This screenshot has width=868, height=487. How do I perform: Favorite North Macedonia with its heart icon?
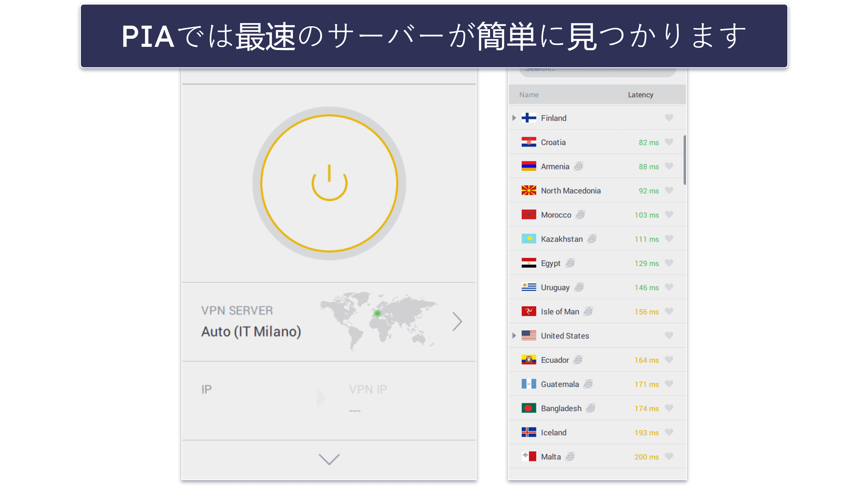[x=669, y=190]
